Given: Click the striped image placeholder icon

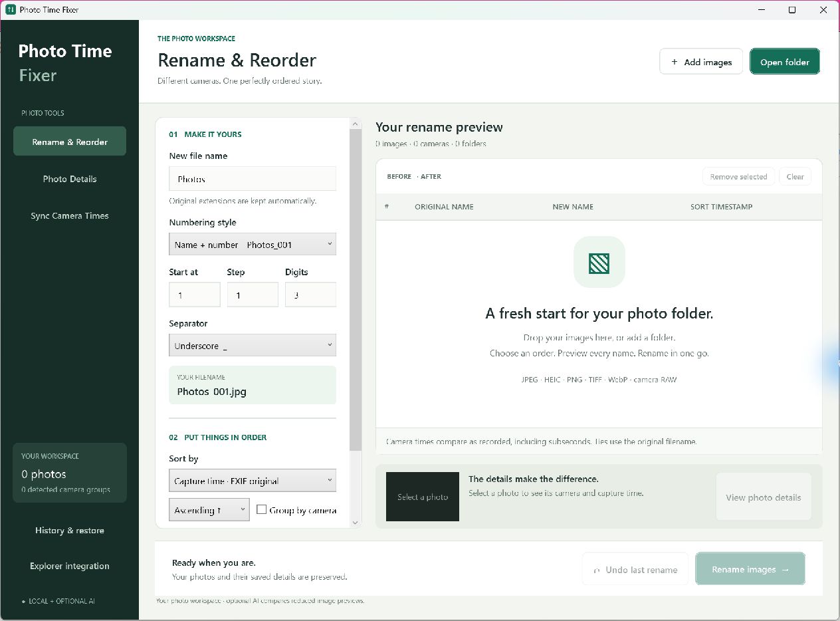Looking at the screenshot, I should pyautogui.click(x=599, y=263).
